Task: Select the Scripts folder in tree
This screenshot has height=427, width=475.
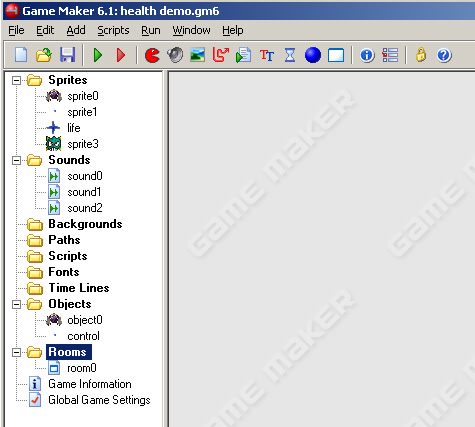Action: tap(68, 256)
